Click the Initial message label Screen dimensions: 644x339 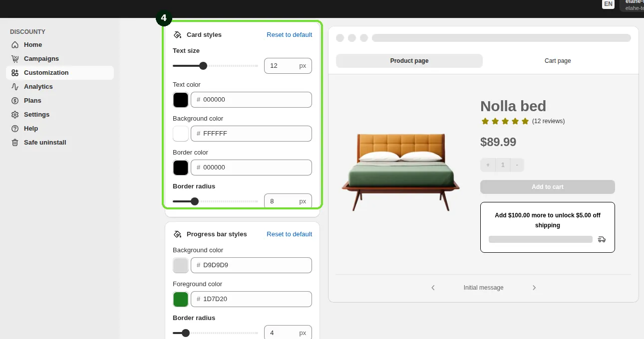pos(483,288)
